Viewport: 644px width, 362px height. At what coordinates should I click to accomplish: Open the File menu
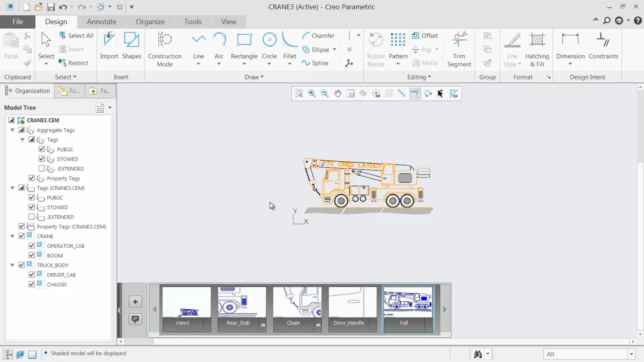click(x=17, y=21)
